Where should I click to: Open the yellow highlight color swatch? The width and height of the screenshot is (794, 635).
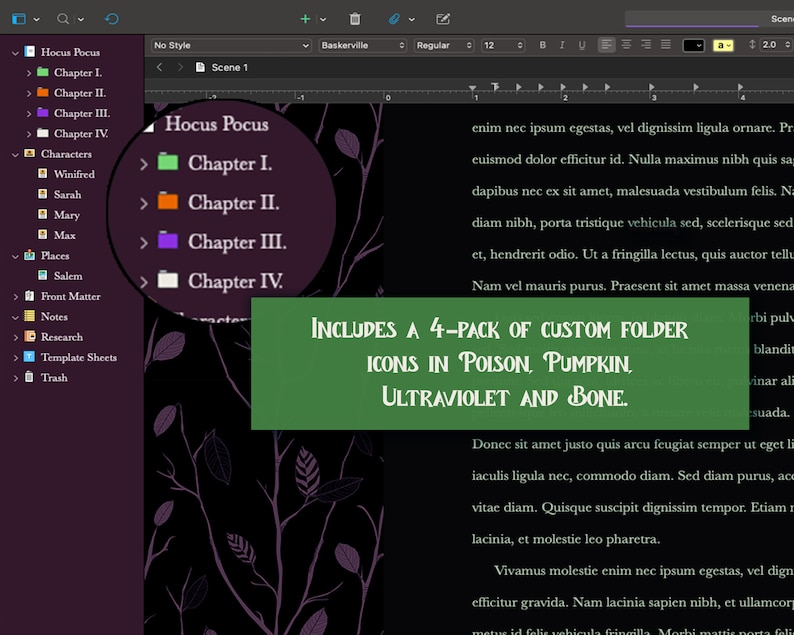coord(723,46)
